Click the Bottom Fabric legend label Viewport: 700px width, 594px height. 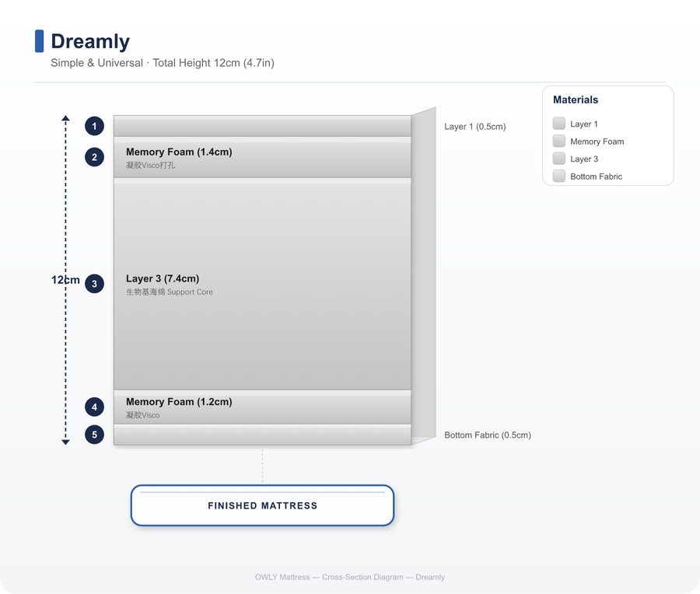[596, 176]
